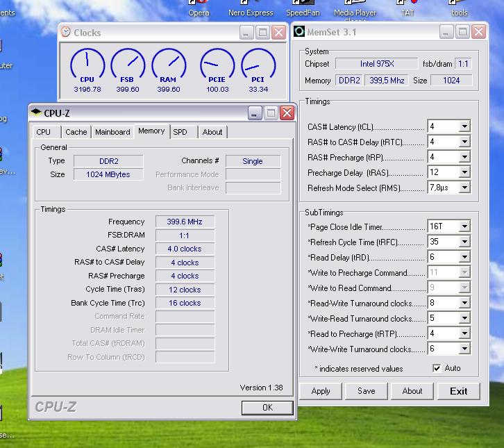The image size is (504, 448).
Task: Click the MemSet title bar icon
Action: pos(299,31)
